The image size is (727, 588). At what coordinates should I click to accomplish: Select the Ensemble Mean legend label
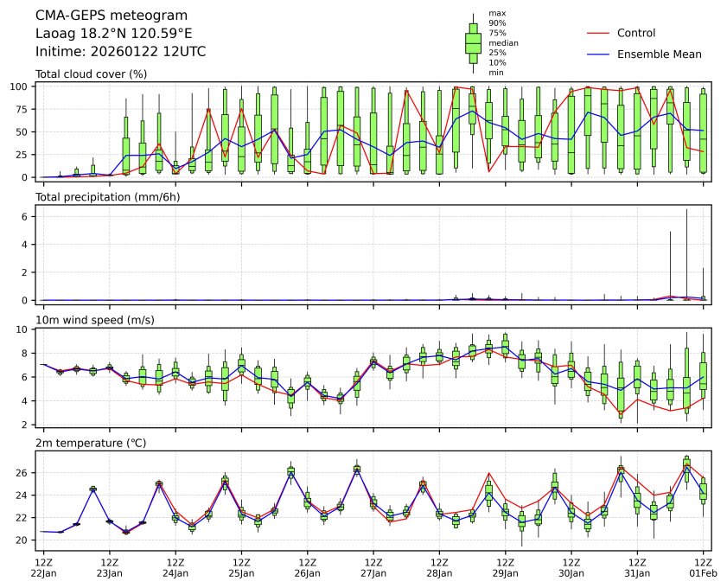[659, 54]
